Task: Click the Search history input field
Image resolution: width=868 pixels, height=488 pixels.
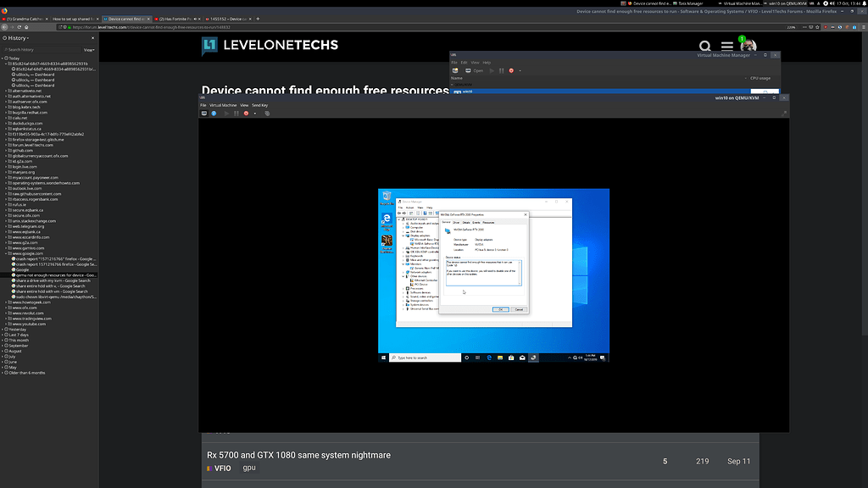Action: (x=42, y=50)
